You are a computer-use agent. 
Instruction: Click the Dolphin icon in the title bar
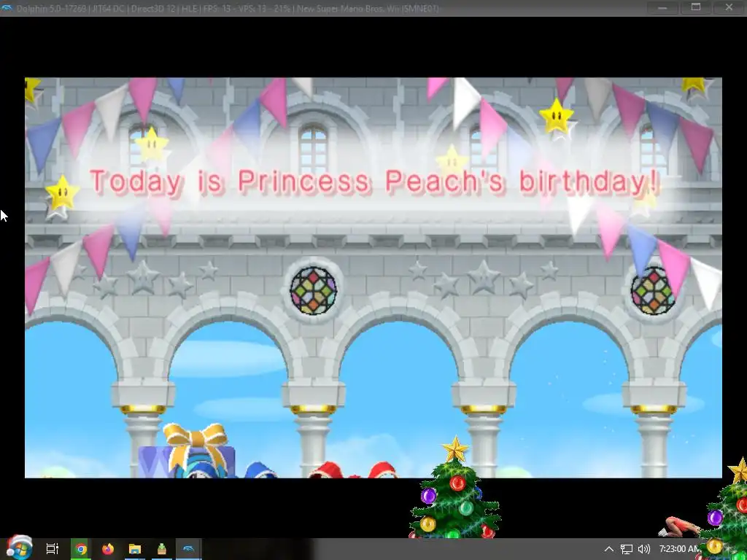pos(7,8)
